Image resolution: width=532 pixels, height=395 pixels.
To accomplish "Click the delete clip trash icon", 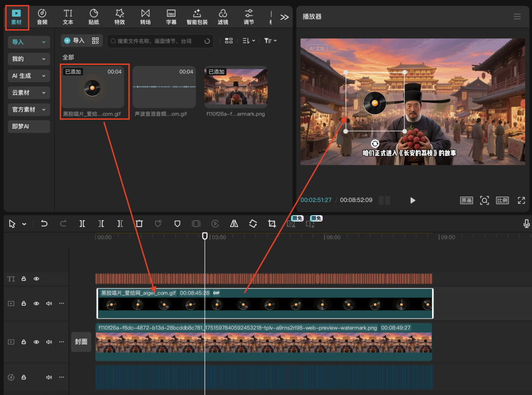I will pyautogui.click(x=139, y=224).
